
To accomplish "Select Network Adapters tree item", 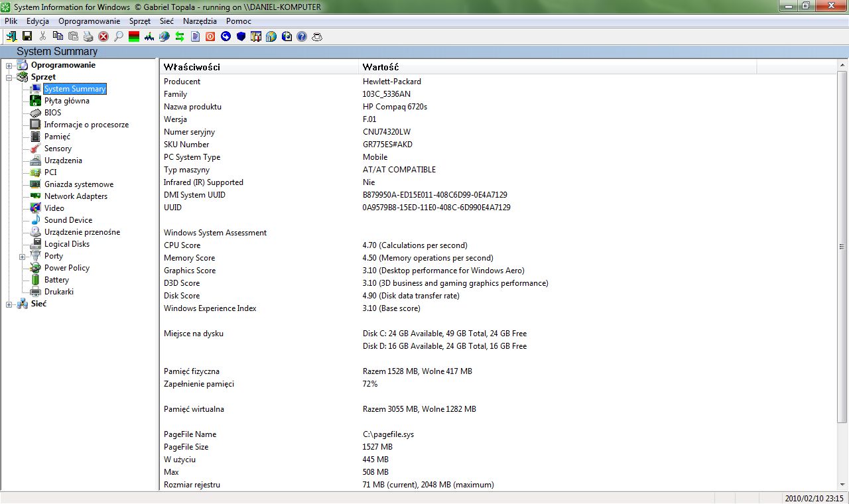I will tap(76, 196).
